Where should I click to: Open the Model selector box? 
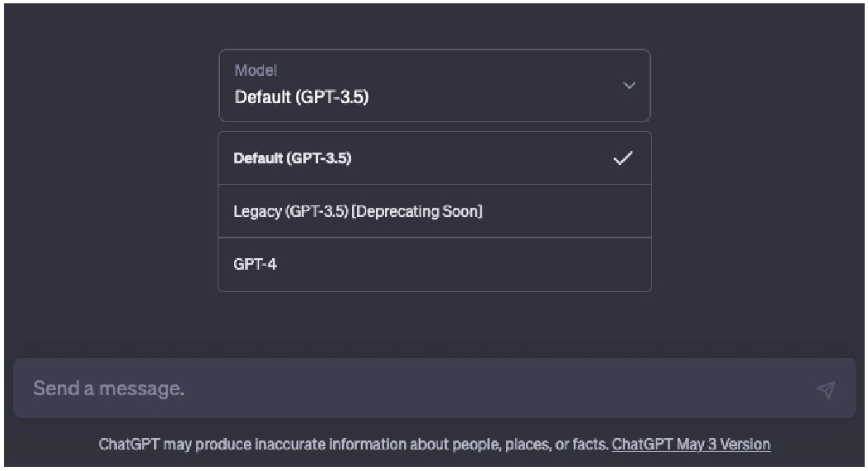[434, 85]
